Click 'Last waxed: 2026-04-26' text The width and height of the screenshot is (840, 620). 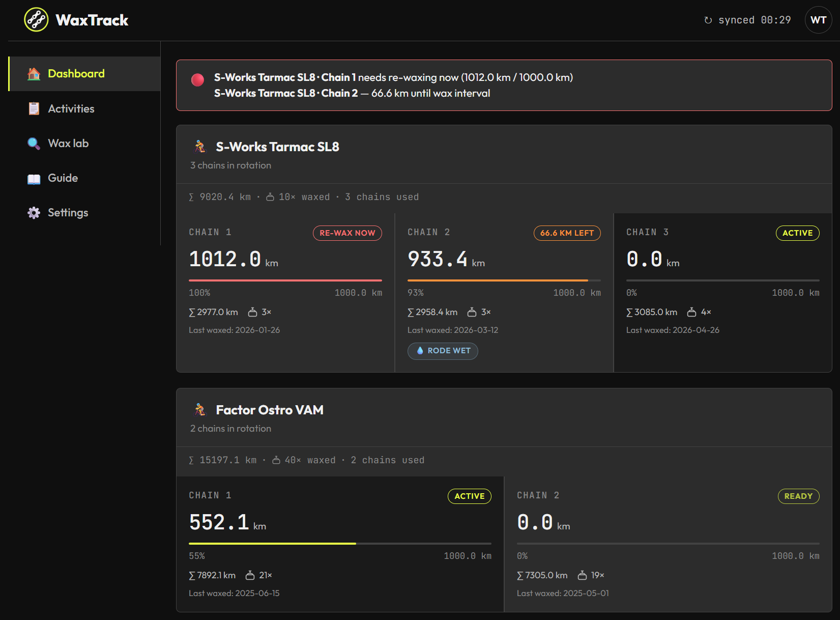pos(673,330)
